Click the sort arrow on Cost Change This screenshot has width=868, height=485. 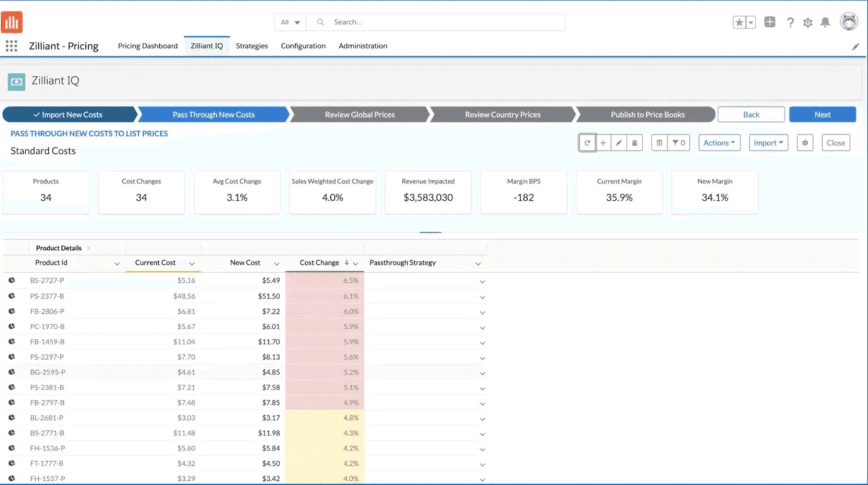[346, 262]
